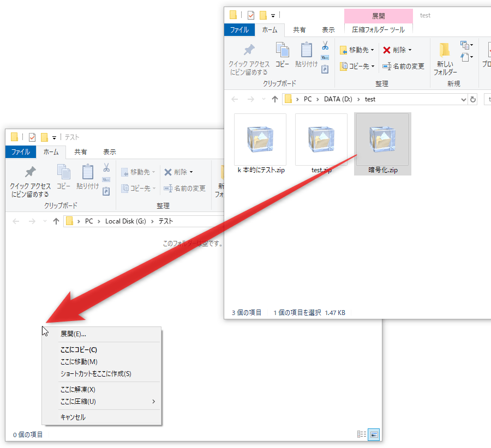Image resolution: width=491 pixels, height=448 pixels.
Task: Click properties quick access icon in テスト window
Action: point(32,137)
